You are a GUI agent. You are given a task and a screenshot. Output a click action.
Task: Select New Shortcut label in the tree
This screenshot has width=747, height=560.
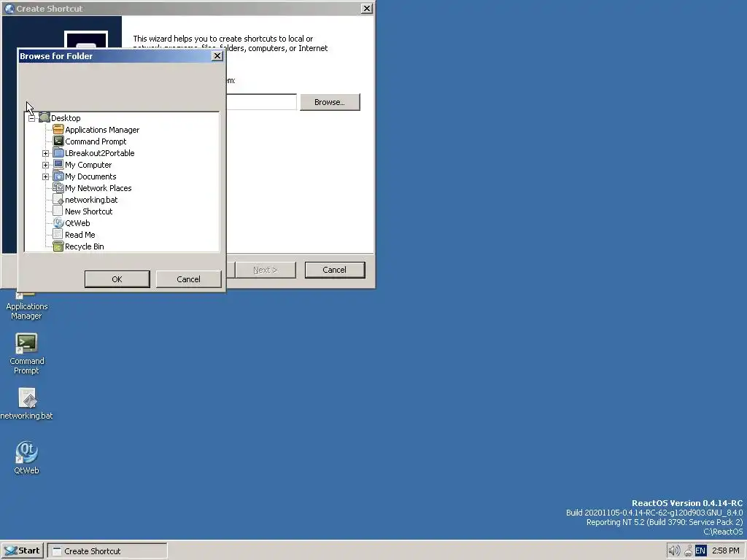coord(88,211)
